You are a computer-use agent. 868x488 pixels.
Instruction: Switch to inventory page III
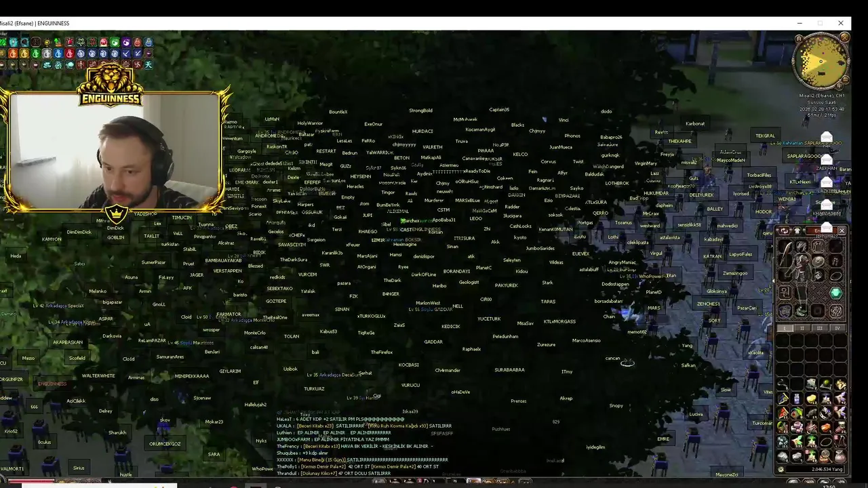818,327
